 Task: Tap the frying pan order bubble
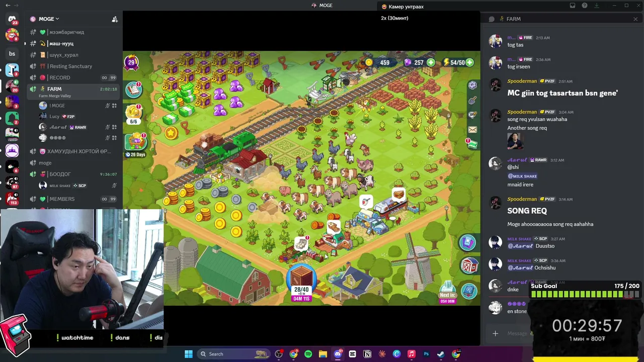(366, 203)
